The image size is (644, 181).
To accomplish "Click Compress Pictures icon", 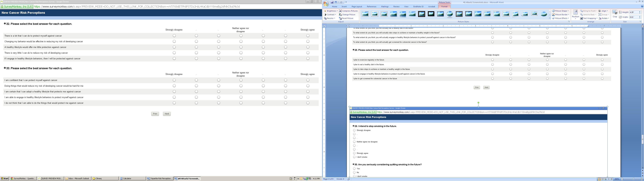I will pos(340,11).
